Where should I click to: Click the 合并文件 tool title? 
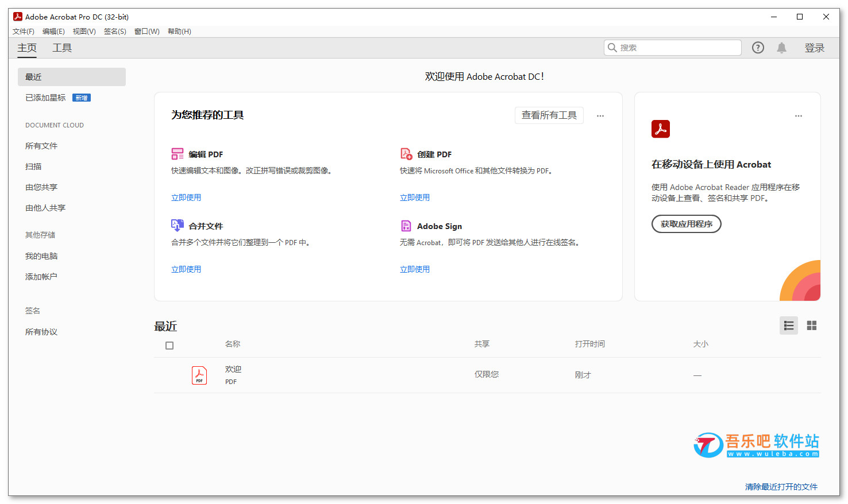(x=206, y=226)
